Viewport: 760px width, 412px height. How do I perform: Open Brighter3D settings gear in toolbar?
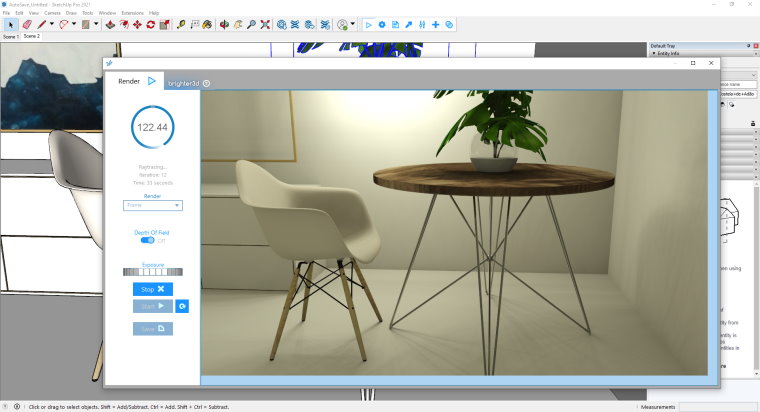click(382, 24)
